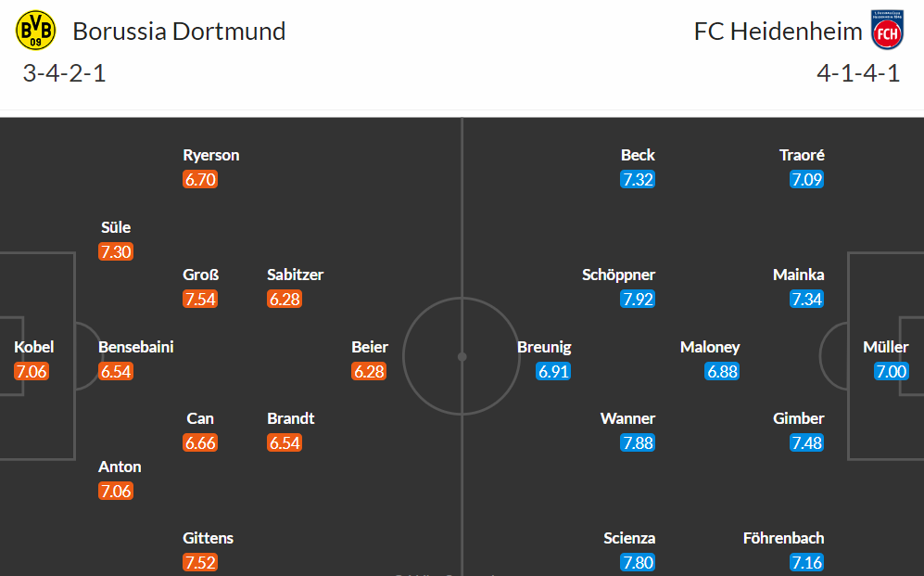
Task: Click the FC Heidenheim club crest
Action: tap(887, 30)
